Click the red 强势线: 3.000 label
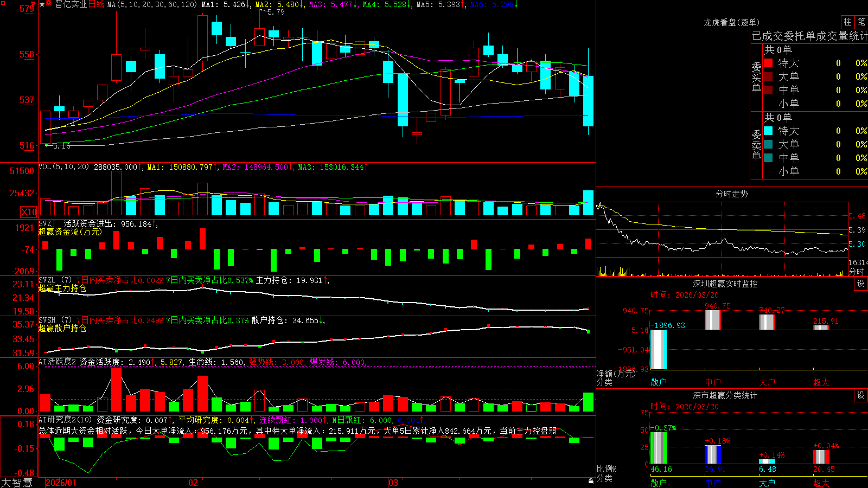 277,362
